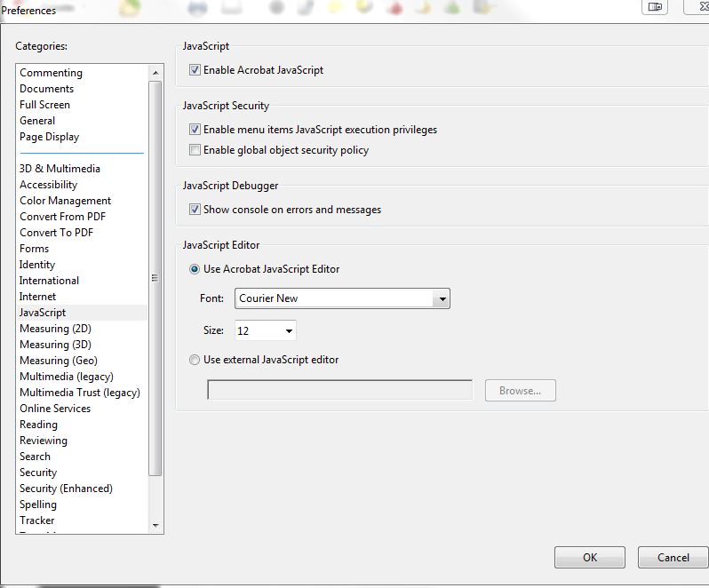Toggle Enable menu items JavaScript execution privileges

(x=195, y=130)
